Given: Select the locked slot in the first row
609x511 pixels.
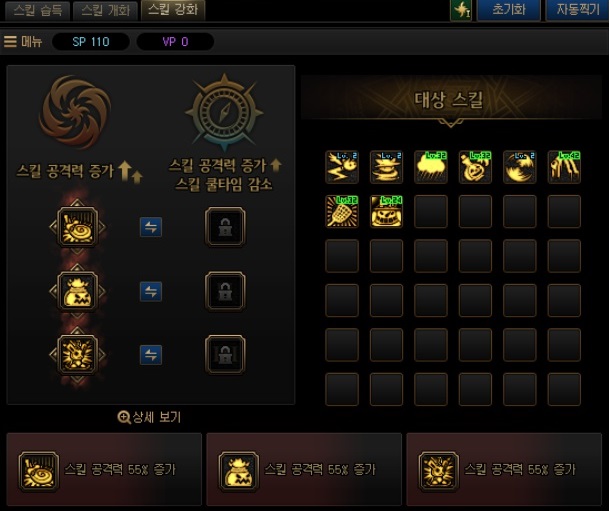Looking at the screenshot, I should (x=225, y=227).
